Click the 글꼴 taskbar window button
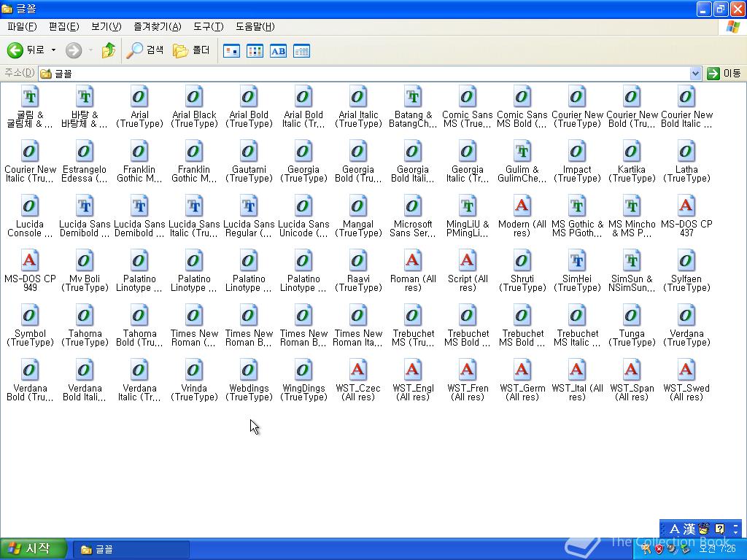 click(x=131, y=550)
